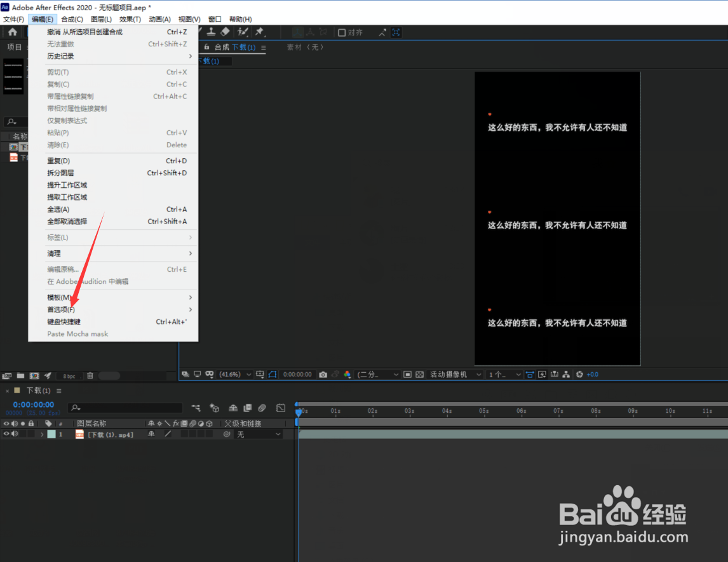This screenshot has width=728, height=562.
Task: Toggle the always preview this view icon
Action: pos(185,375)
